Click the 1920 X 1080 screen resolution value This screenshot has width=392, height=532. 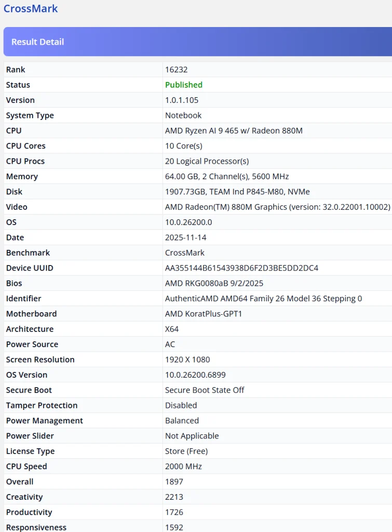[187, 360]
